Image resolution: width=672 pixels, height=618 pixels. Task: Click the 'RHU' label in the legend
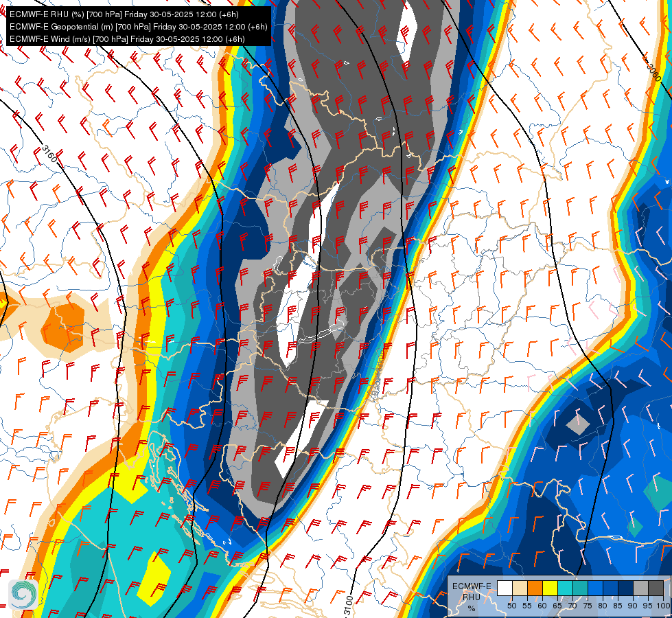(472, 597)
